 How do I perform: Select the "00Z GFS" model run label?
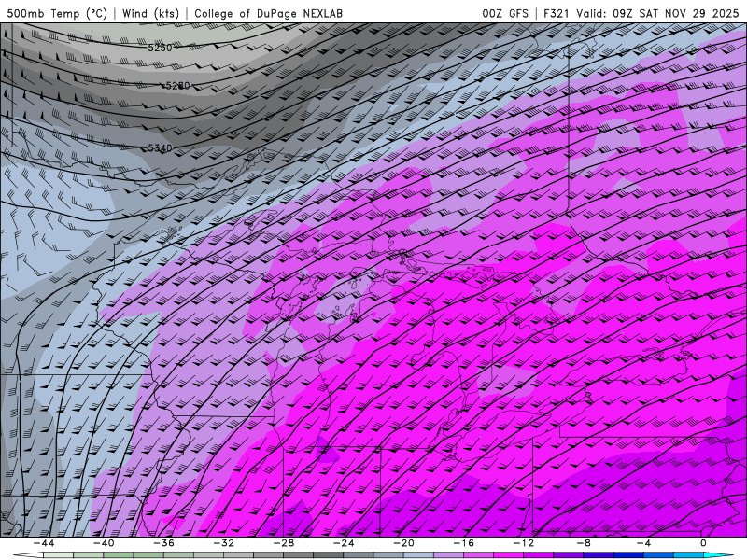pos(505,13)
